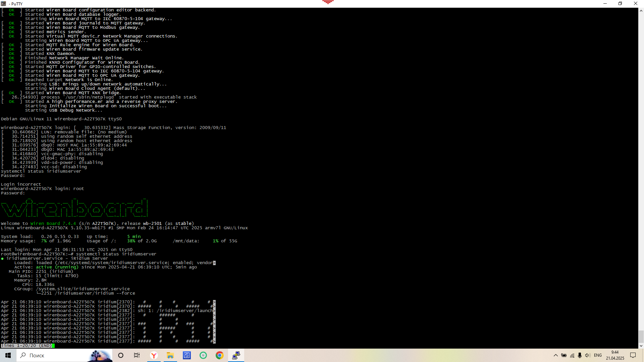Viewport: 644px width, 362px height.
Task: Click 'Wiren Board 7.4.4' in welcome line
Action: [53, 224]
